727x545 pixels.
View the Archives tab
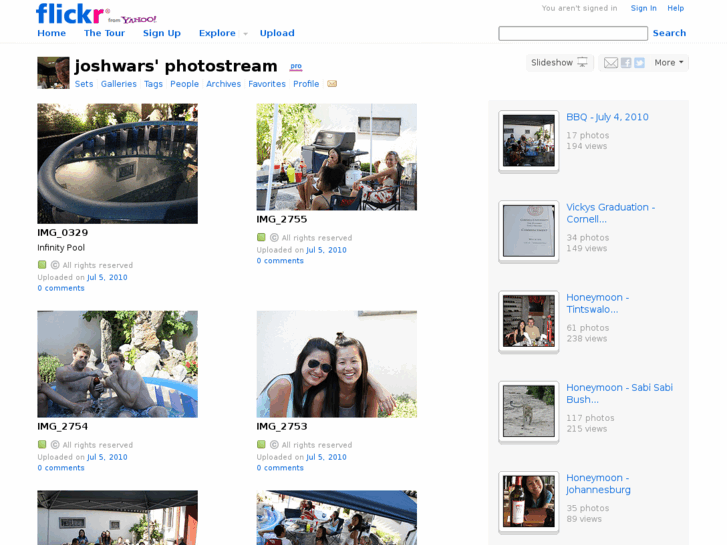pyautogui.click(x=223, y=84)
